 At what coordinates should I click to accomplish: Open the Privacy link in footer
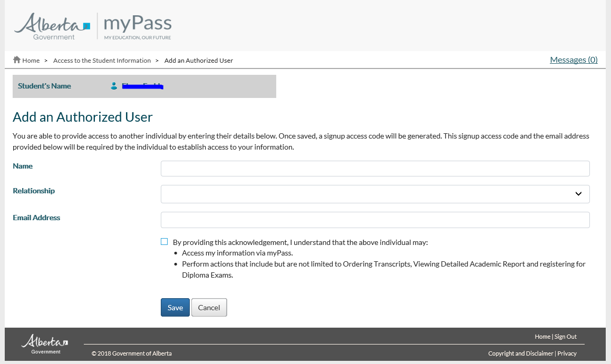[567, 353]
